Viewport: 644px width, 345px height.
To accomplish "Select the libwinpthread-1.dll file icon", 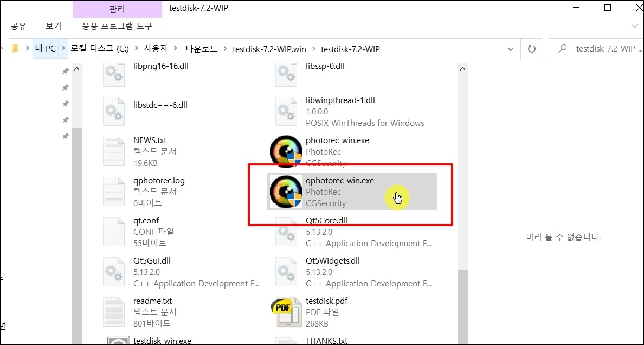I will point(286,111).
